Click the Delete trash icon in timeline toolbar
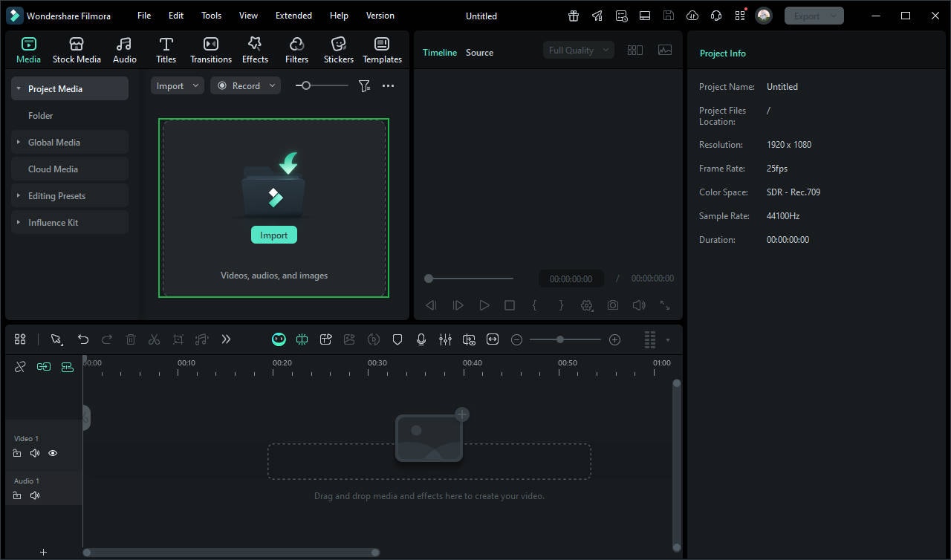The width and height of the screenshot is (951, 560). pos(131,339)
